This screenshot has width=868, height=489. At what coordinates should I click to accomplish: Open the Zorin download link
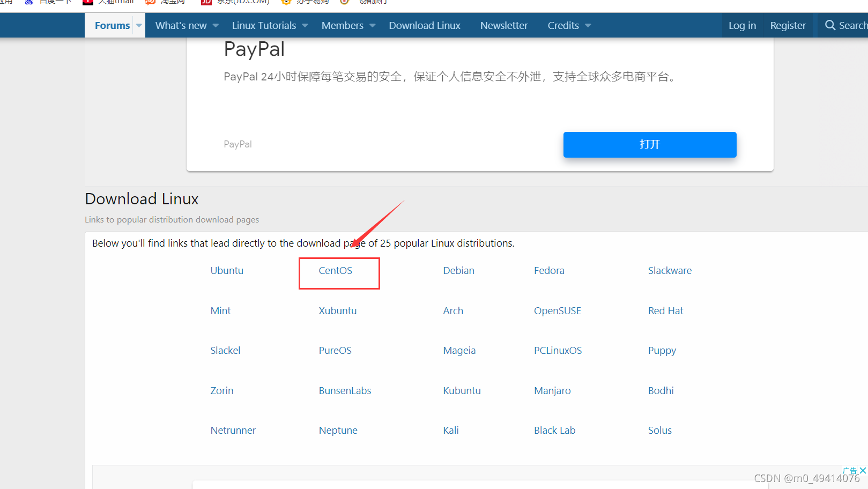point(222,391)
